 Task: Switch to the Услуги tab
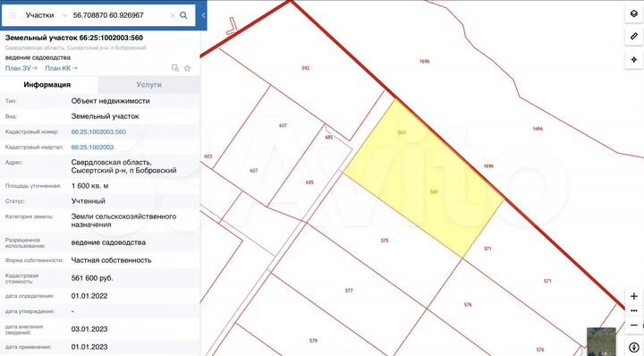click(148, 85)
